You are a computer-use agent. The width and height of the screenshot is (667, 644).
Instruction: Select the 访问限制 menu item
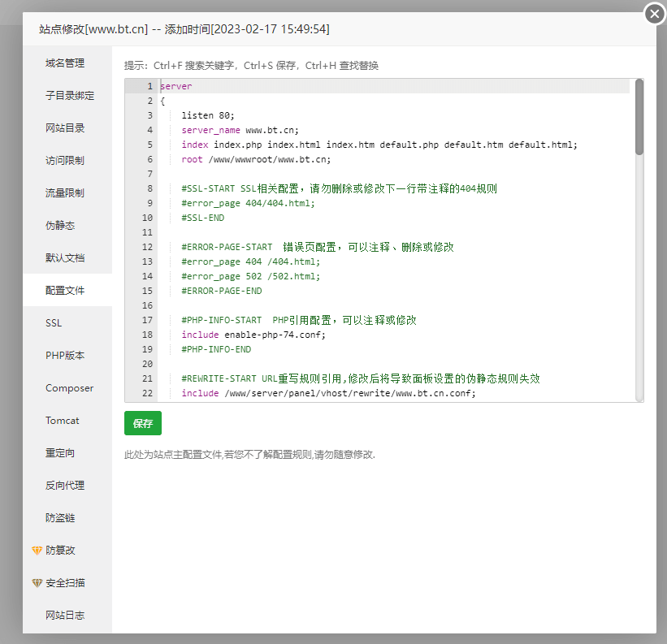(x=65, y=161)
